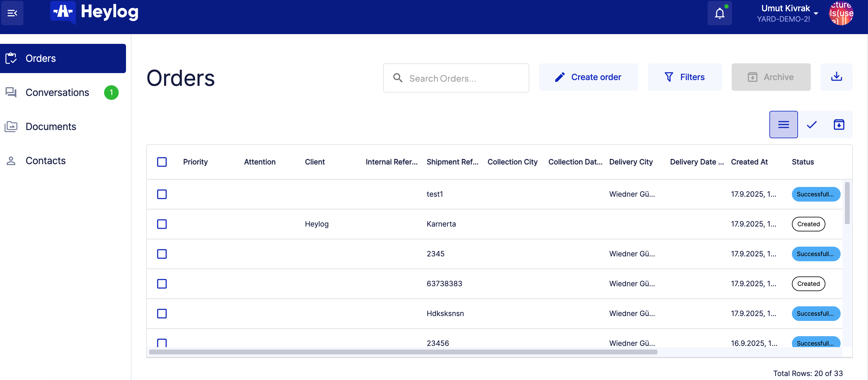The width and height of the screenshot is (868, 380).
Task: Open the Filters panel
Action: point(684,77)
